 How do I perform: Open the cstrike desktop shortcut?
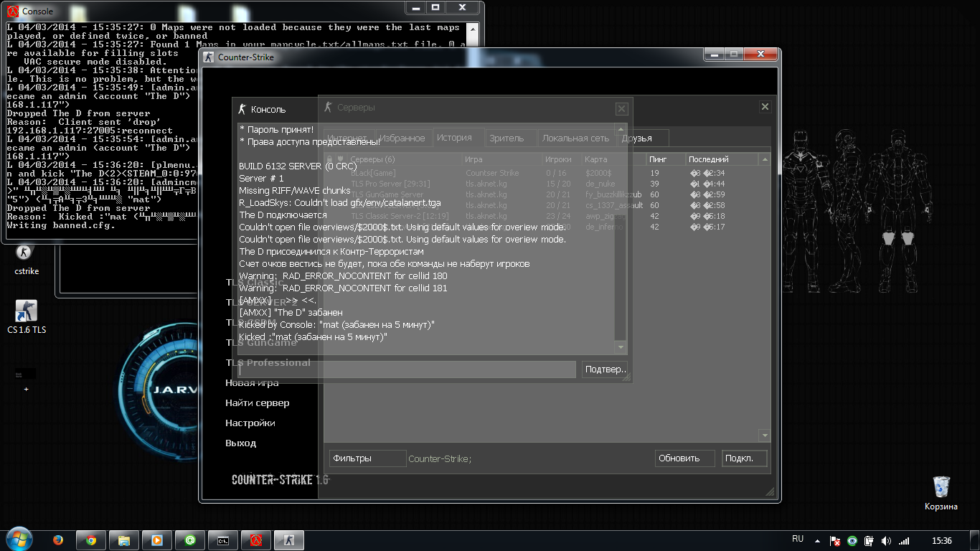pos(27,260)
